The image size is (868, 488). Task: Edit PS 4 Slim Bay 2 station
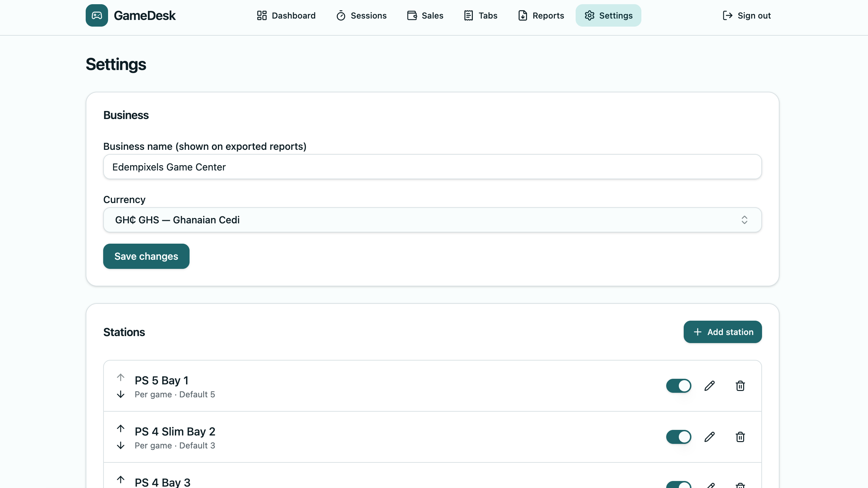click(x=710, y=437)
